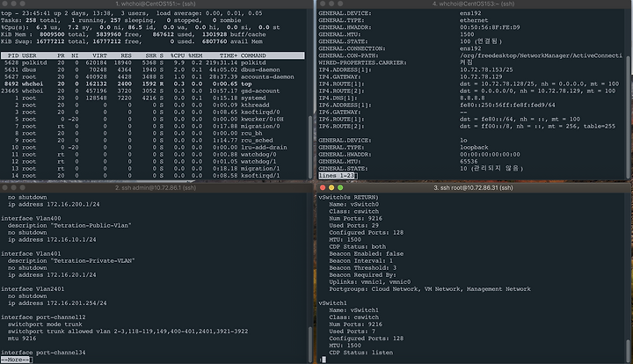Click the Portgroups line listing Cloud Network
633x364 pixels.
[x=430, y=289]
